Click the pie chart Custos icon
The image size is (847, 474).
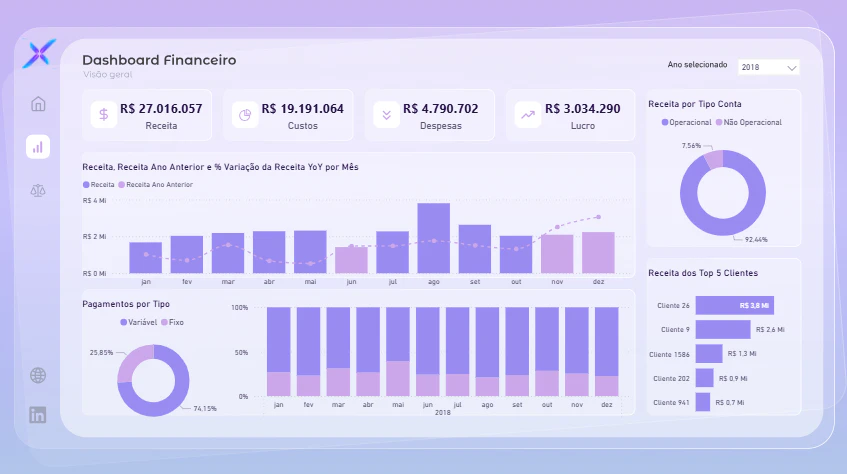tap(245, 115)
